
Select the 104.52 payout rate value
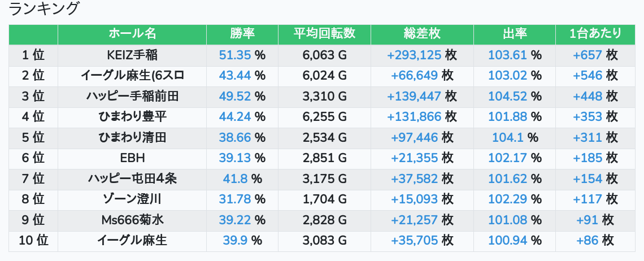(507, 97)
